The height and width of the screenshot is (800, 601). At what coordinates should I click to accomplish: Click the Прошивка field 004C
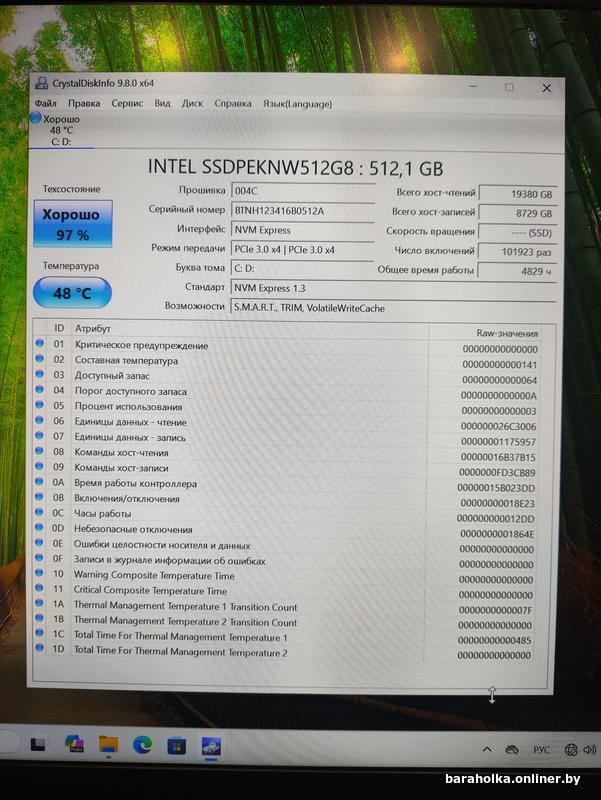pos(303,191)
